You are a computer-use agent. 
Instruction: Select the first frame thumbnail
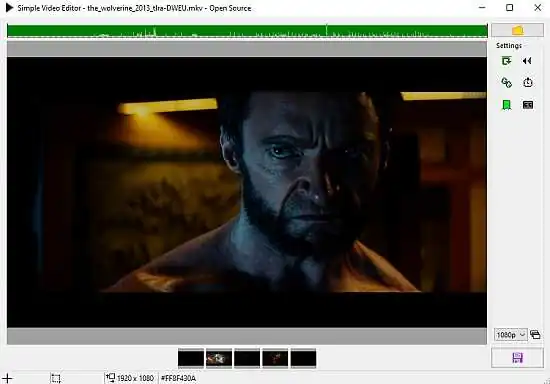pos(191,358)
